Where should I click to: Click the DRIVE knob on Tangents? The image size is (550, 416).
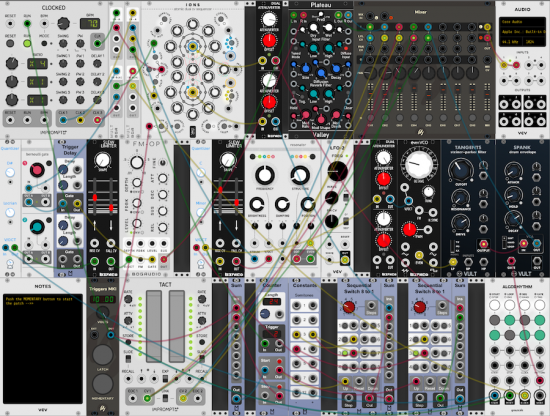(461, 223)
